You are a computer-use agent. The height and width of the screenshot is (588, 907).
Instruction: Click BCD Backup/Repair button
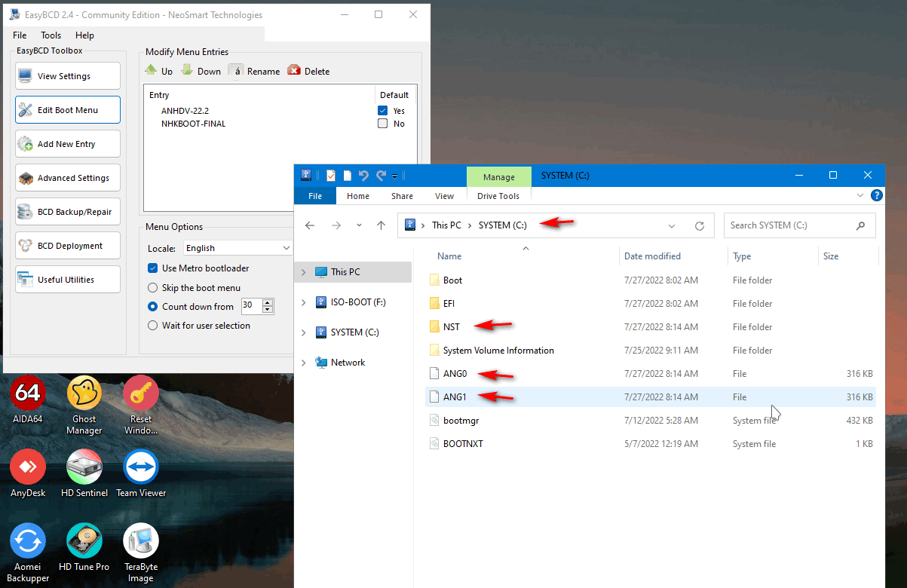click(68, 212)
